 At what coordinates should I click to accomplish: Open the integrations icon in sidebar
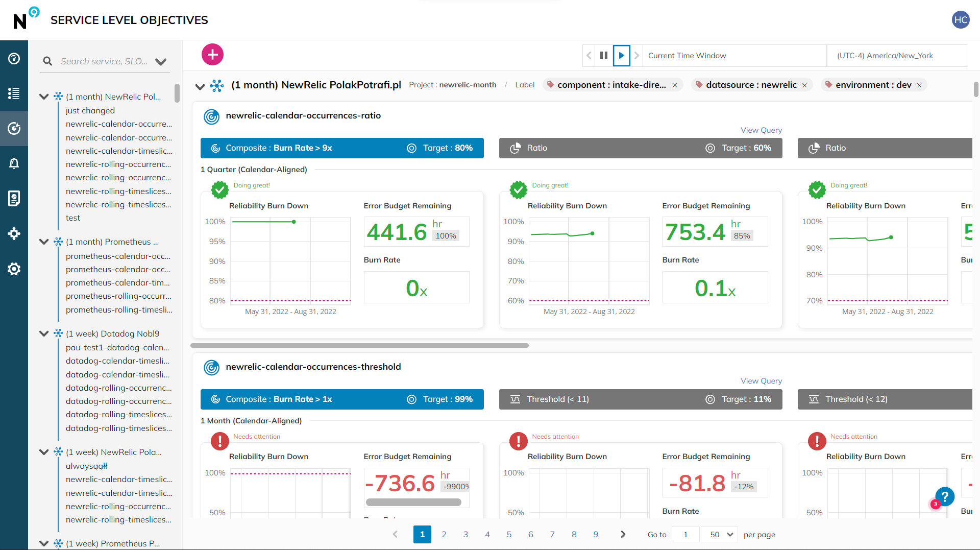click(14, 233)
